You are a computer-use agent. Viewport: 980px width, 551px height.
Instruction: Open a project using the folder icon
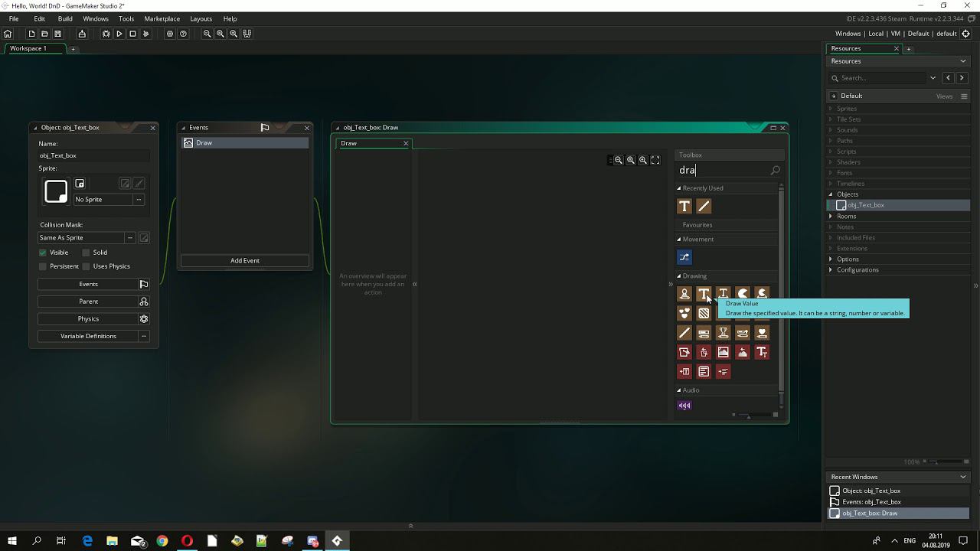pyautogui.click(x=44, y=34)
